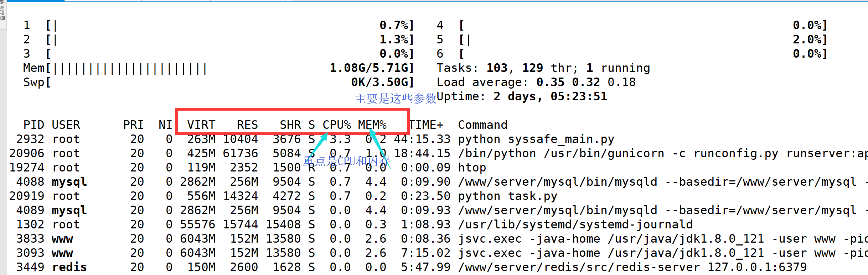
Task: Click the Load average readout
Action: coord(536,82)
